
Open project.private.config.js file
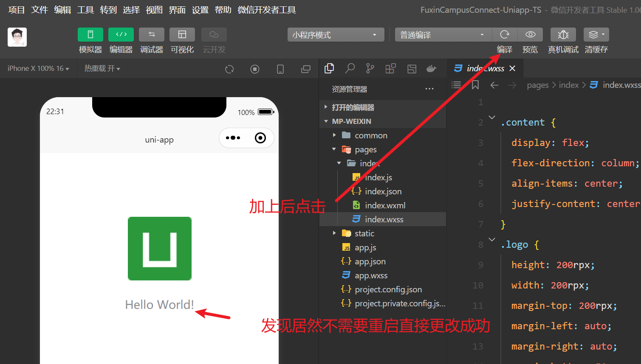tap(383, 303)
